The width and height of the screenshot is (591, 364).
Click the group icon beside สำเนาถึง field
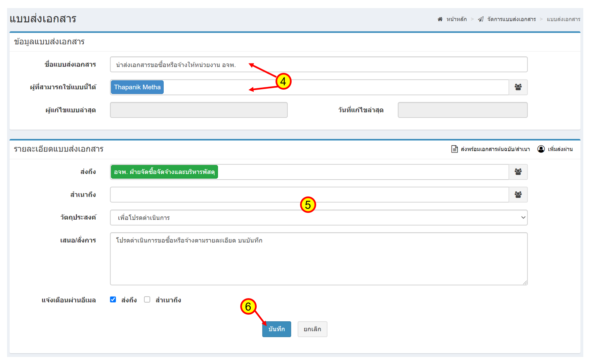click(x=518, y=195)
